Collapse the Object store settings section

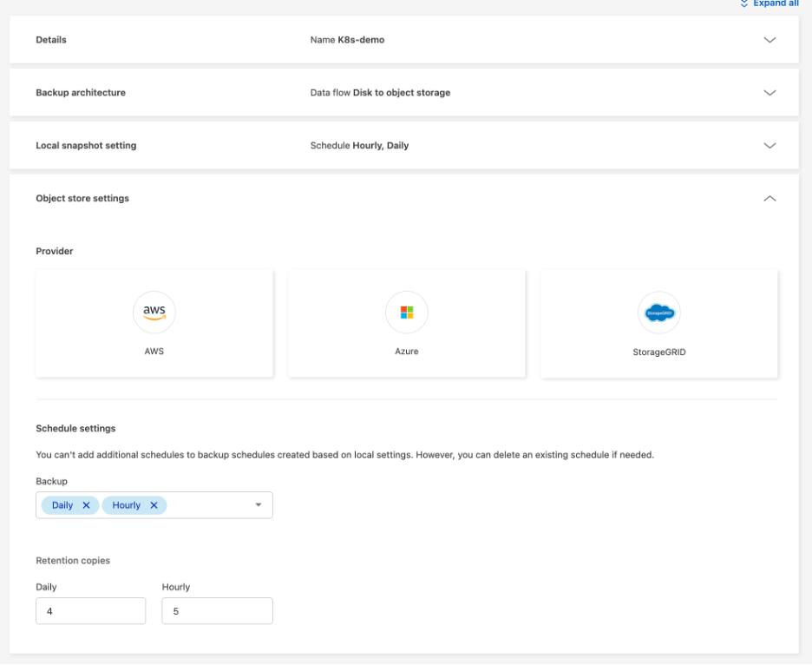coord(769,199)
